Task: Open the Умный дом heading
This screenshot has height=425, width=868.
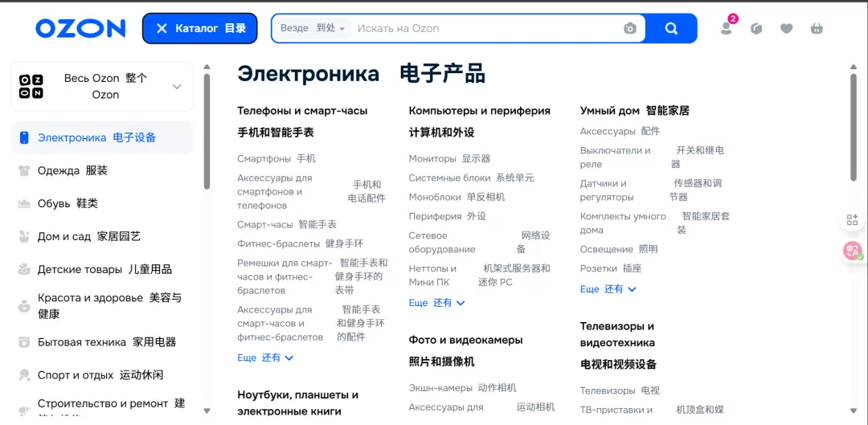Action: [x=609, y=111]
